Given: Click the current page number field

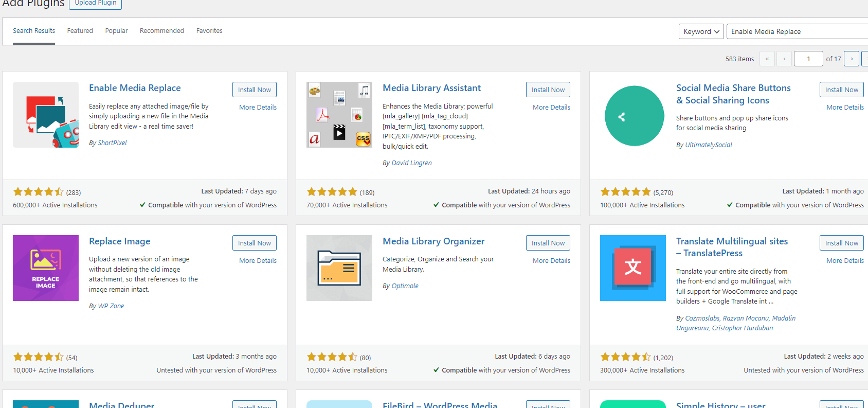Looking at the screenshot, I should [808, 59].
